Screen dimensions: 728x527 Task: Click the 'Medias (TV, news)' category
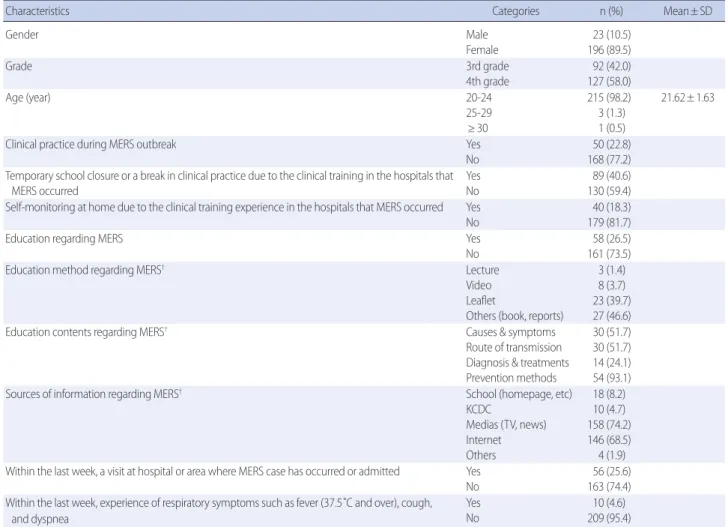point(506,425)
